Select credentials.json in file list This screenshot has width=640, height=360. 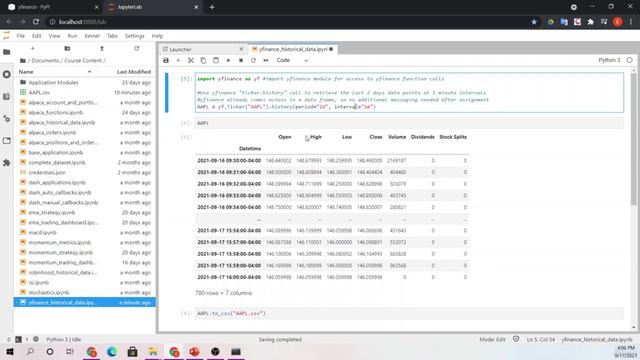(x=85, y=173)
